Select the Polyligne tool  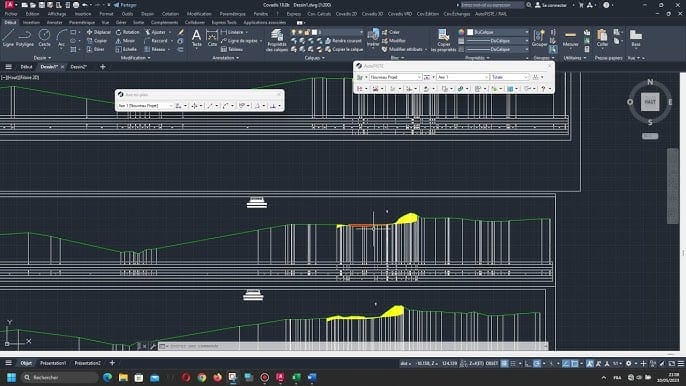[x=24, y=38]
